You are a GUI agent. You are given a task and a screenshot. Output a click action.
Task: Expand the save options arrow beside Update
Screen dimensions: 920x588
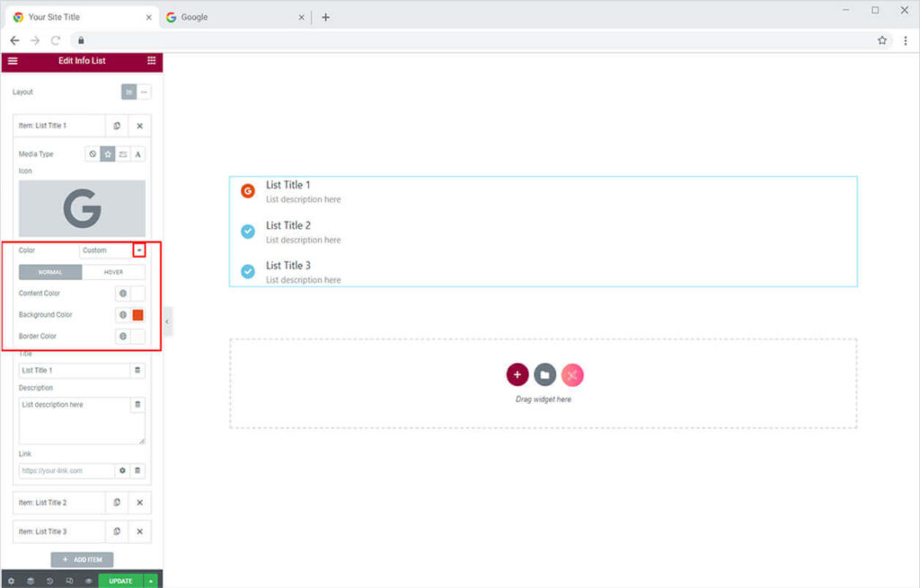pyautogui.click(x=151, y=581)
